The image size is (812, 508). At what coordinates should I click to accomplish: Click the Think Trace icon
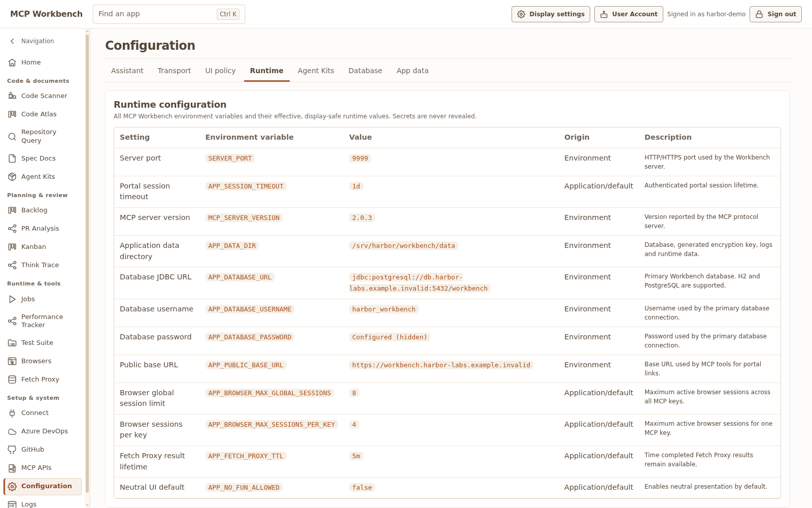[x=12, y=265]
